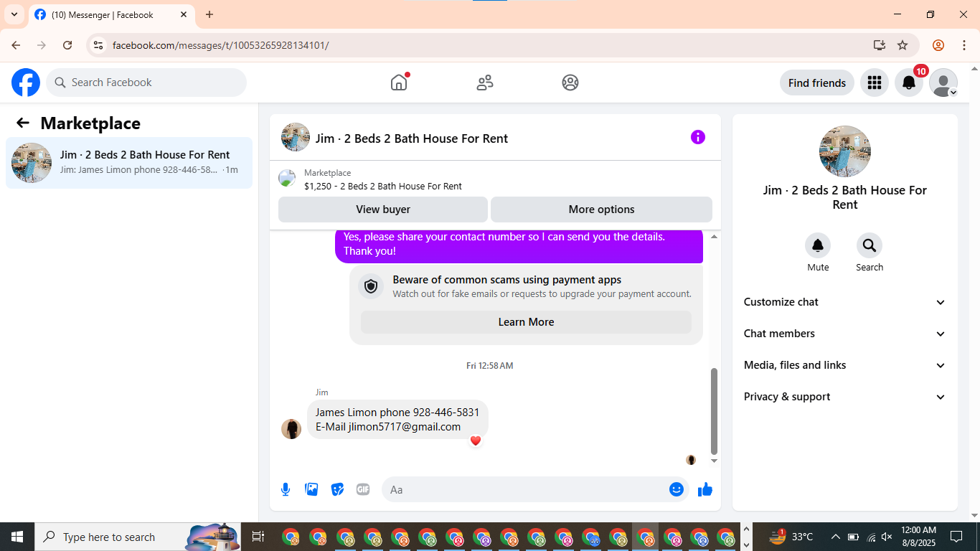Click the weather 33°C taskbar widget
This screenshot has width=980, height=551.
[791, 537]
